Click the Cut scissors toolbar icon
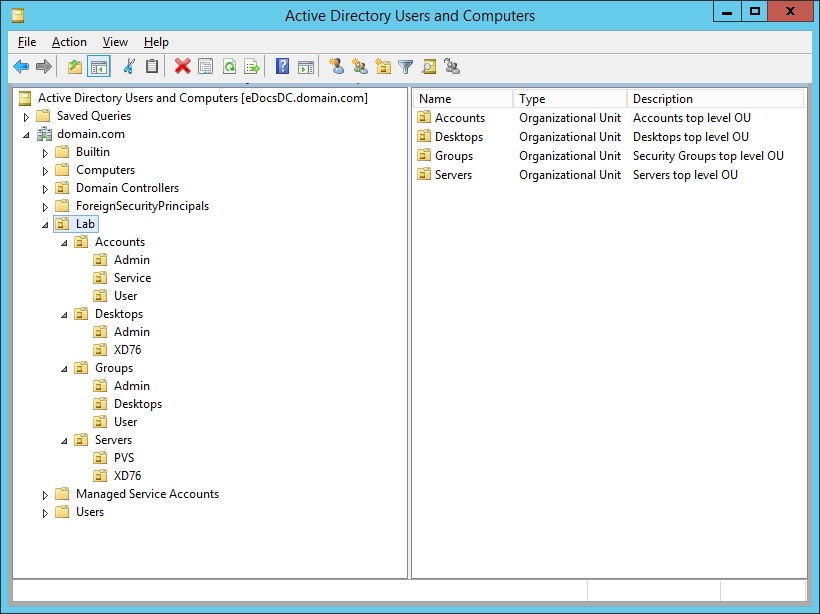 (128, 67)
